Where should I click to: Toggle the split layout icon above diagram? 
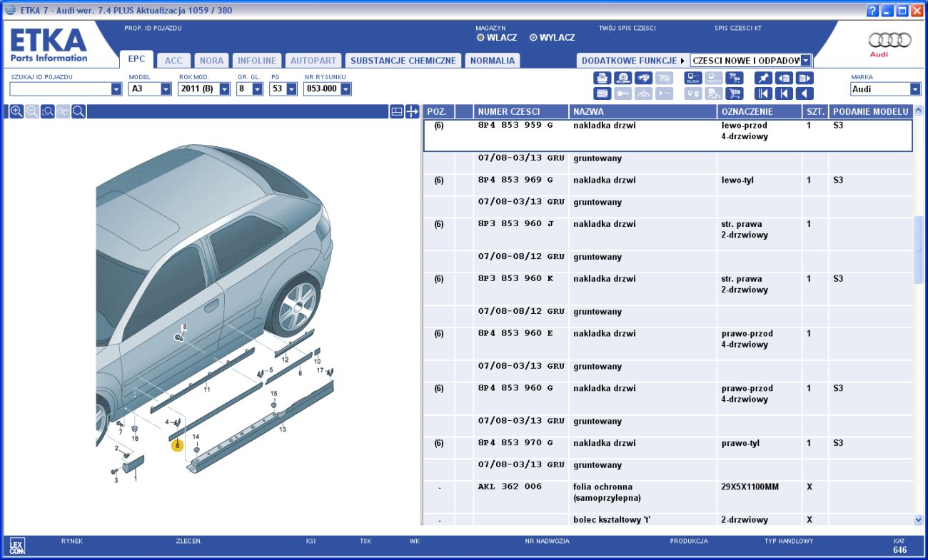[397, 111]
